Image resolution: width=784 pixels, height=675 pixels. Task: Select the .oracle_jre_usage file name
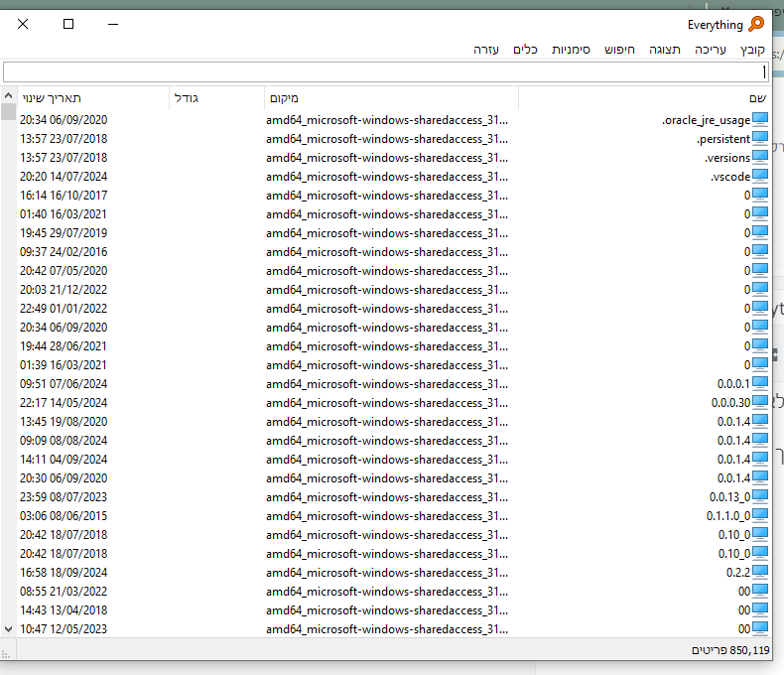tap(706, 120)
